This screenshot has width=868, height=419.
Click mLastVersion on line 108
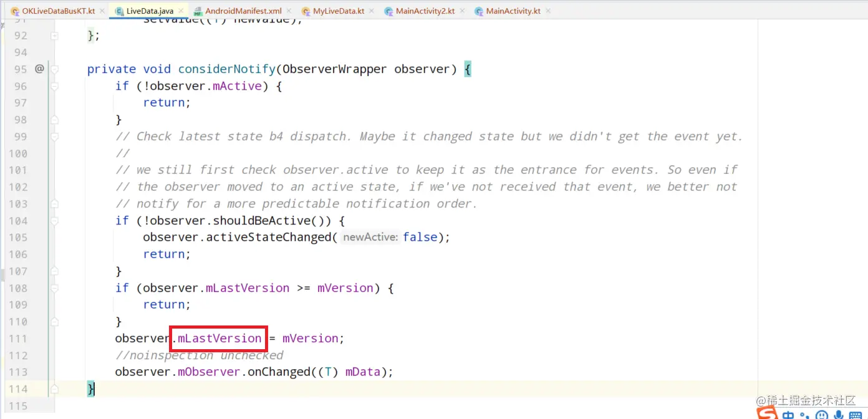248,288
